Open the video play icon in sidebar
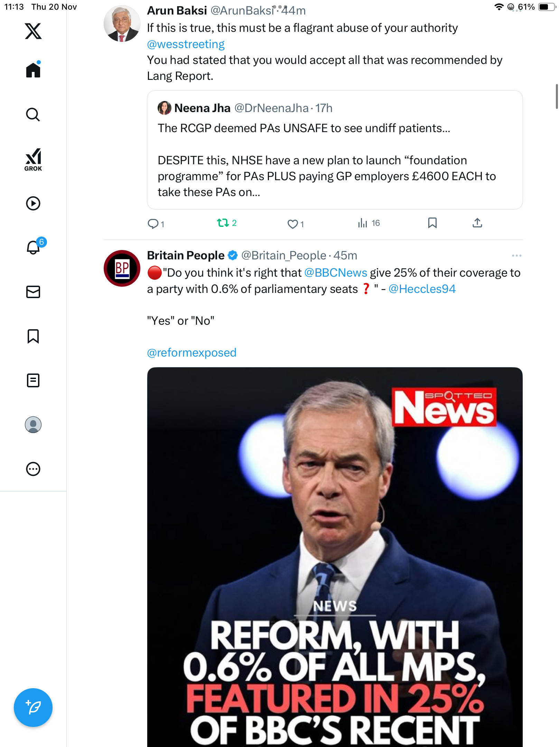The width and height of the screenshot is (560, 747). pyautogui.click(x=33, y=203)
